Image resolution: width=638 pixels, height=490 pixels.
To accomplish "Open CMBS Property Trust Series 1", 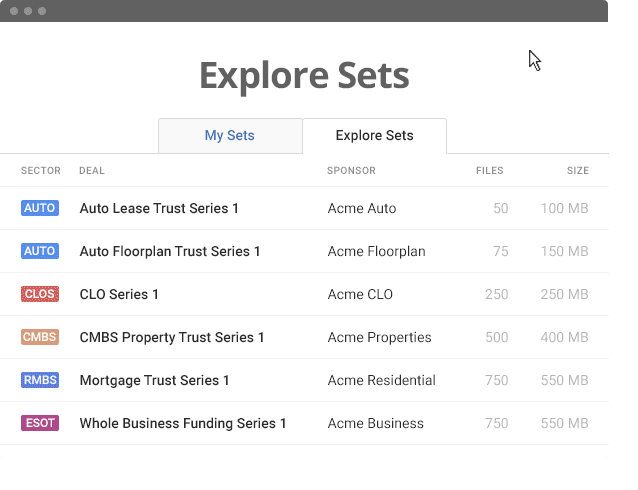I will (172, 338).
